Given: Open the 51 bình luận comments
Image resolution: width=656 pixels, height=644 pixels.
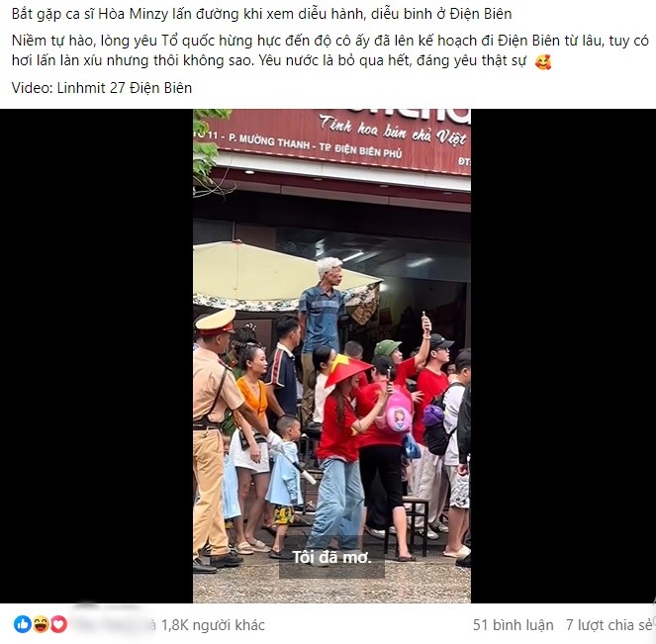Looking at the screenshot, I should coord(513,625).
